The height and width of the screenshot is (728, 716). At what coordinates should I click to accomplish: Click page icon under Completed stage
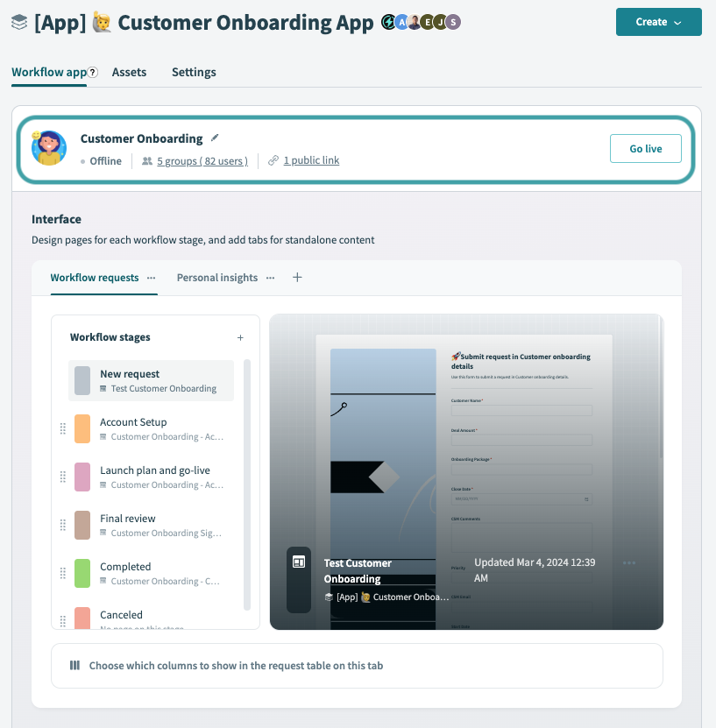tap(103, 582)
